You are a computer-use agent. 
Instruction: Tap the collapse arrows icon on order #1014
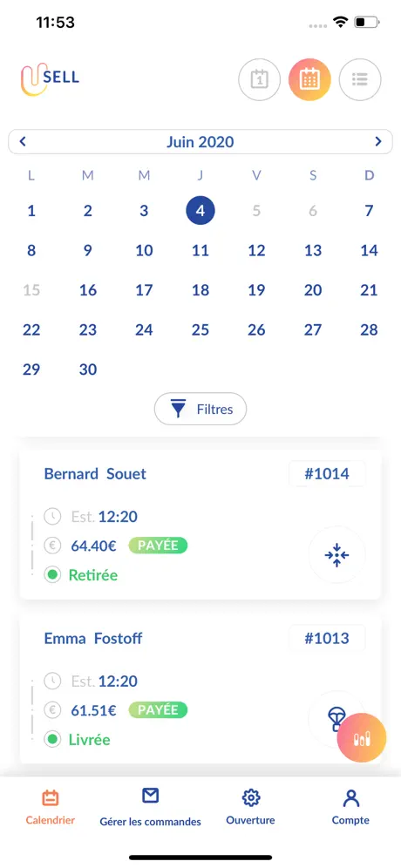336,554
